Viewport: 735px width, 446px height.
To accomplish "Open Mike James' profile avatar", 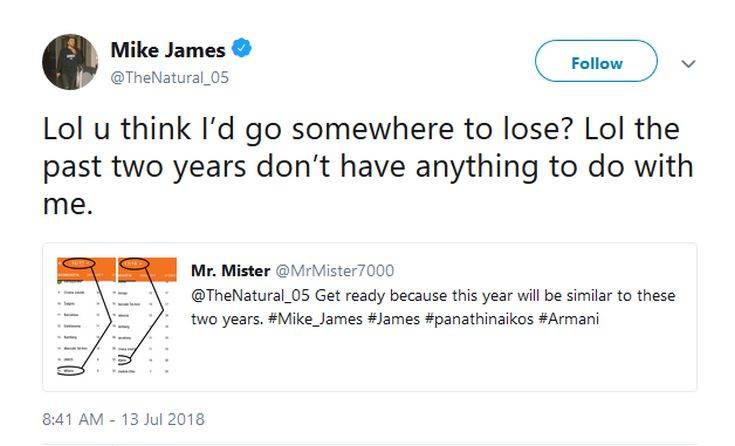I will pos(70,62).
